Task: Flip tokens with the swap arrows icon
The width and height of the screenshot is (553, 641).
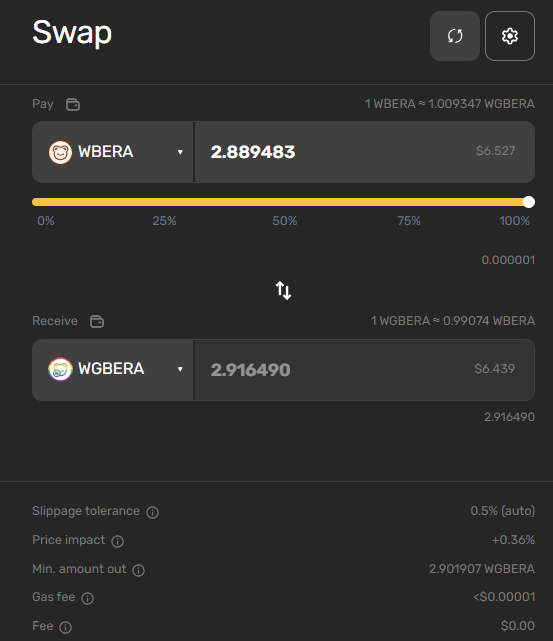Action: [x=283, y=290]
